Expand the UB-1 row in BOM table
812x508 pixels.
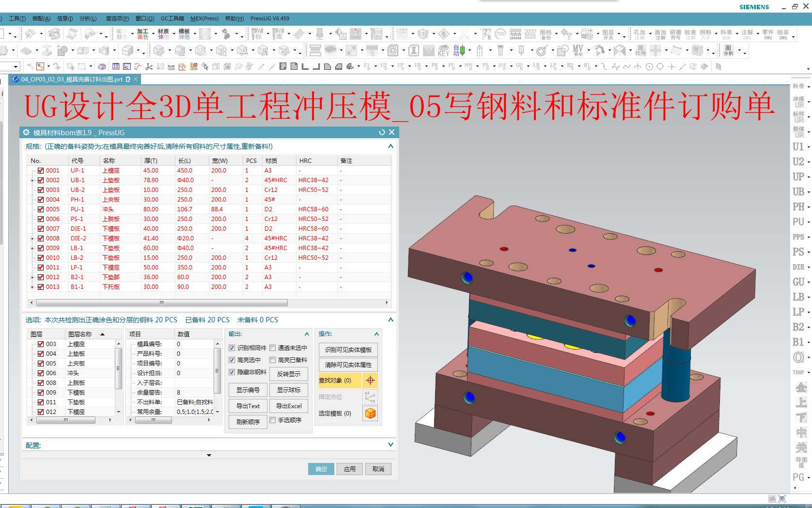click(32, 180)
